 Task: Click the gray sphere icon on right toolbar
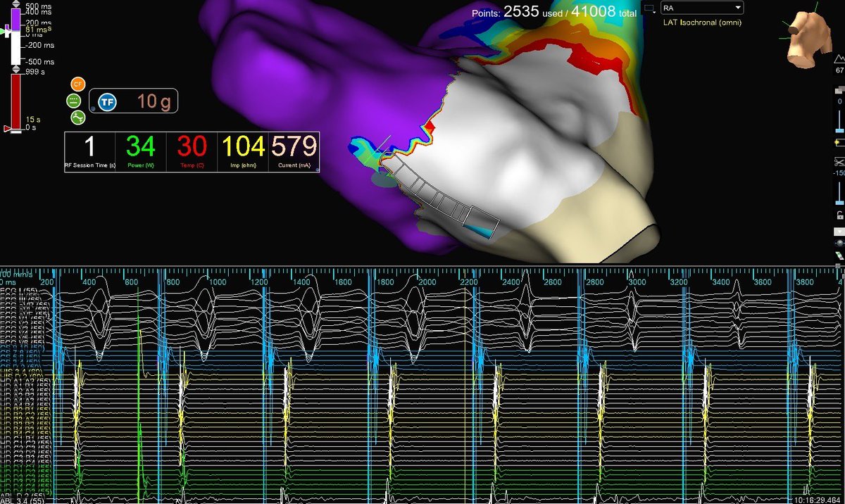click(x=839, y=242)
